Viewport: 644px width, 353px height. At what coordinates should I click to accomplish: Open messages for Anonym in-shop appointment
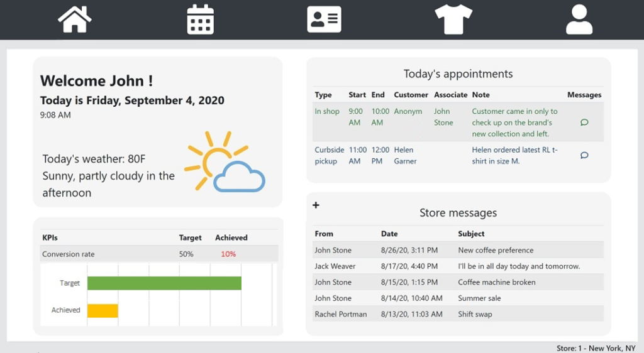[584, 122]
